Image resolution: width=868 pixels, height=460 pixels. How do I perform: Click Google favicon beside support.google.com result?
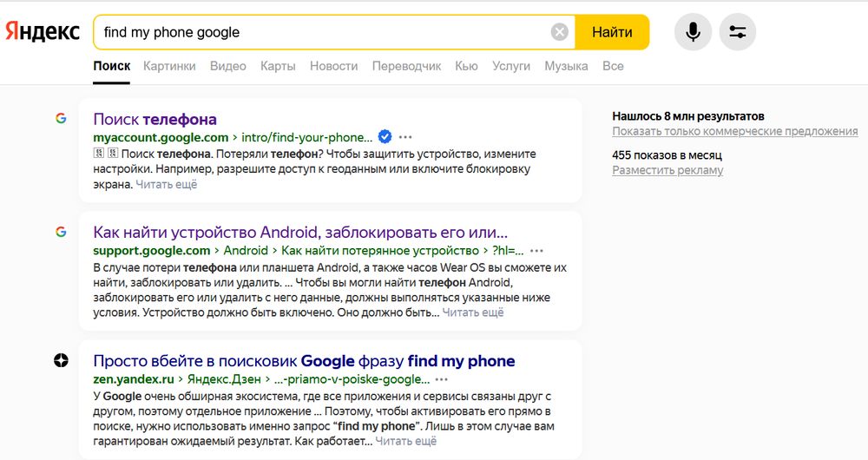(x=61, y=232)
